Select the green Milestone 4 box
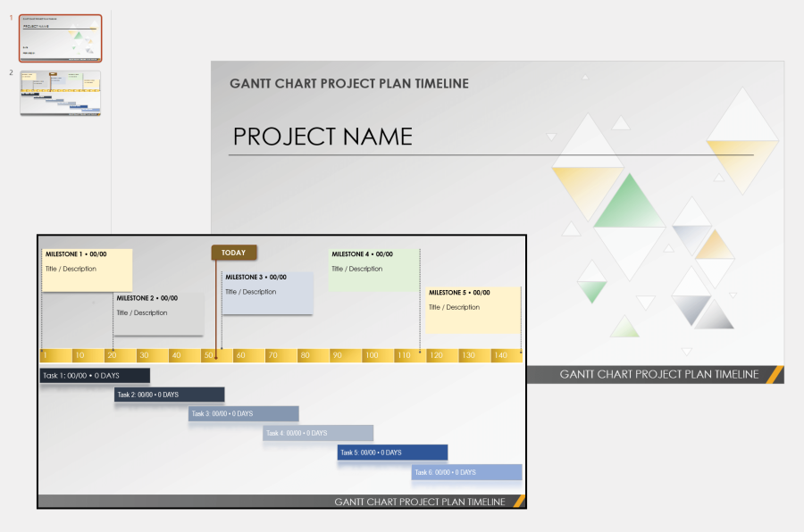Viewport: 804px width, 532px height. click(x=373, y=268)
